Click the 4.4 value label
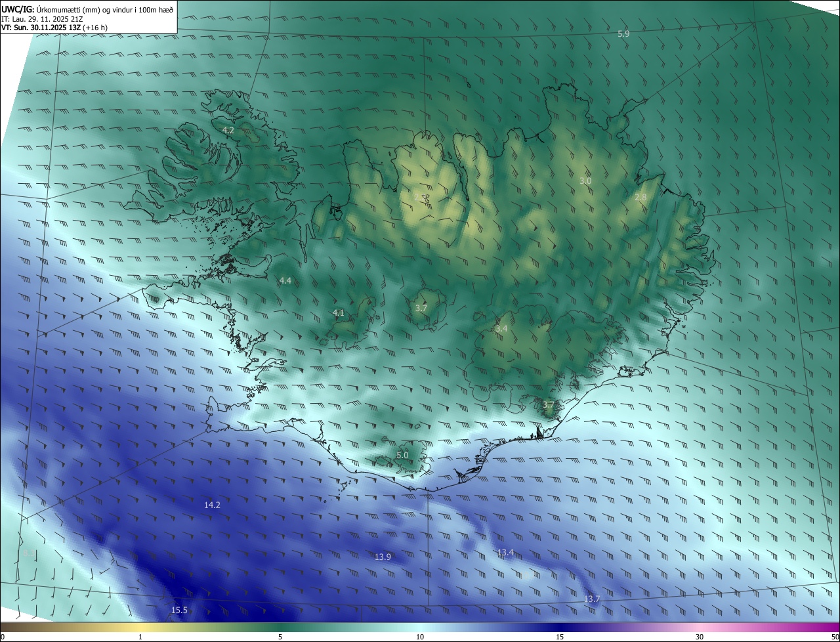Viewport: 840px width, 642px height. (x=285, y=280)
